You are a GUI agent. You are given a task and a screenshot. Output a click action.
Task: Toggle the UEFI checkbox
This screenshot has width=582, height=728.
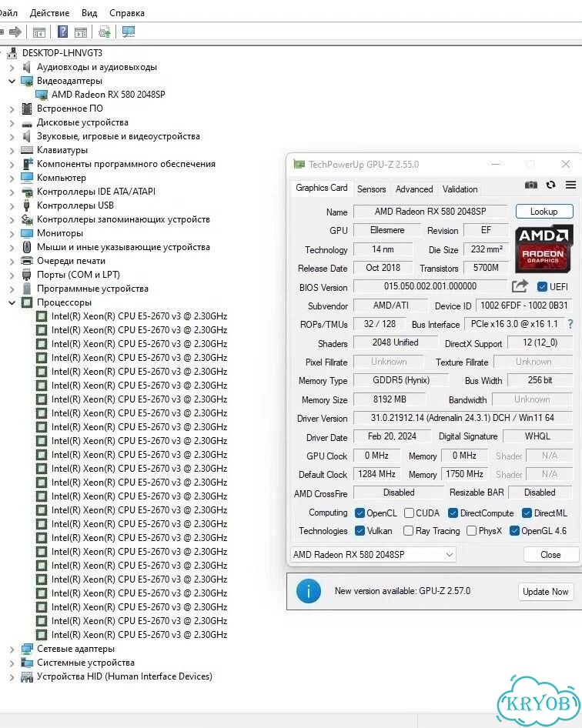pyautogui.click(x=542, y=286)
